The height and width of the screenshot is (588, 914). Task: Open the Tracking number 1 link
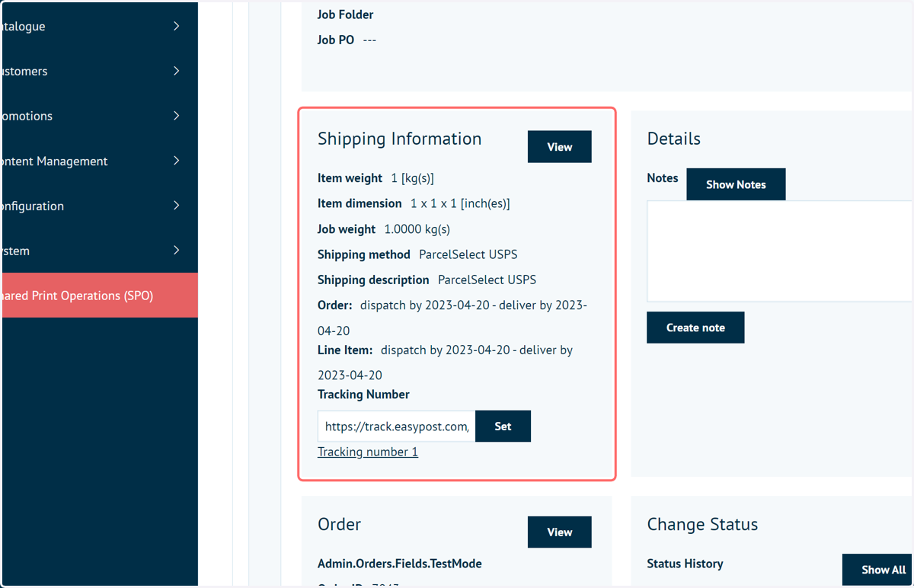tap(368, 452)
